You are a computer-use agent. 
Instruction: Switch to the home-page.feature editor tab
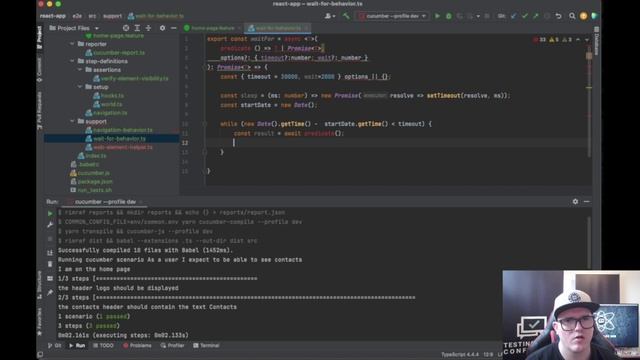pyautogui.click(x=212, y=28)
